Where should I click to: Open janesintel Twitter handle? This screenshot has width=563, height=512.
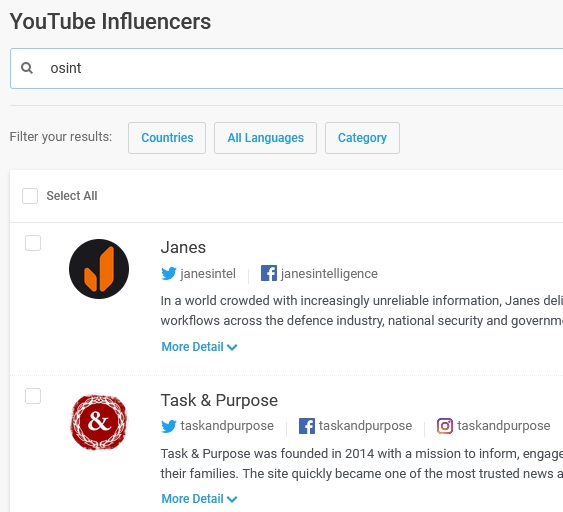coord(208,274)
